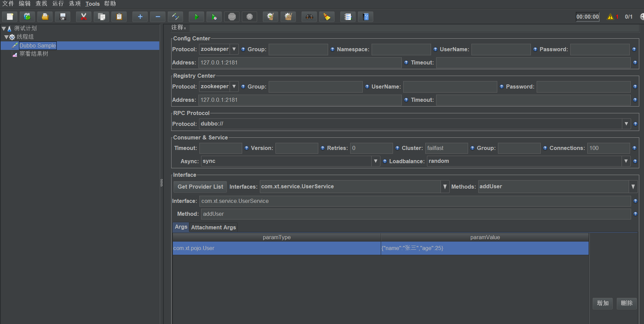Start test without pauses icon
644x324 pixels.
click(x=214, y=17)
